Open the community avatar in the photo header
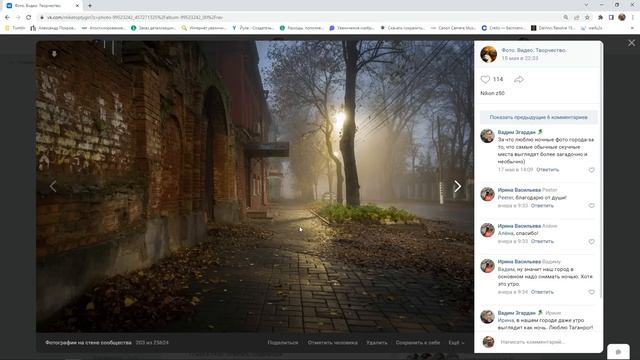 [488, 54]
